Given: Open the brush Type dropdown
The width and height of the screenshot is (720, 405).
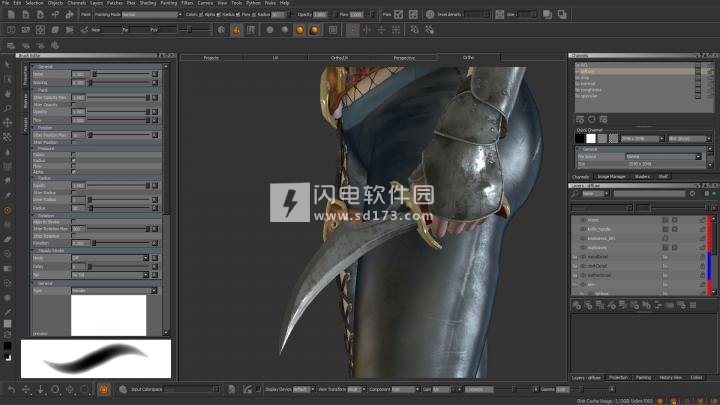Looking at the screenshot, I should 114,291.
